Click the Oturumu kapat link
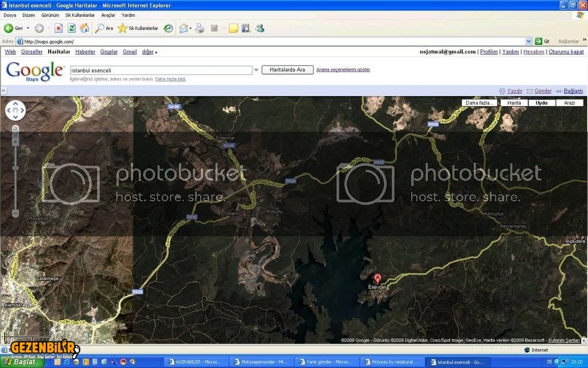 566,52
